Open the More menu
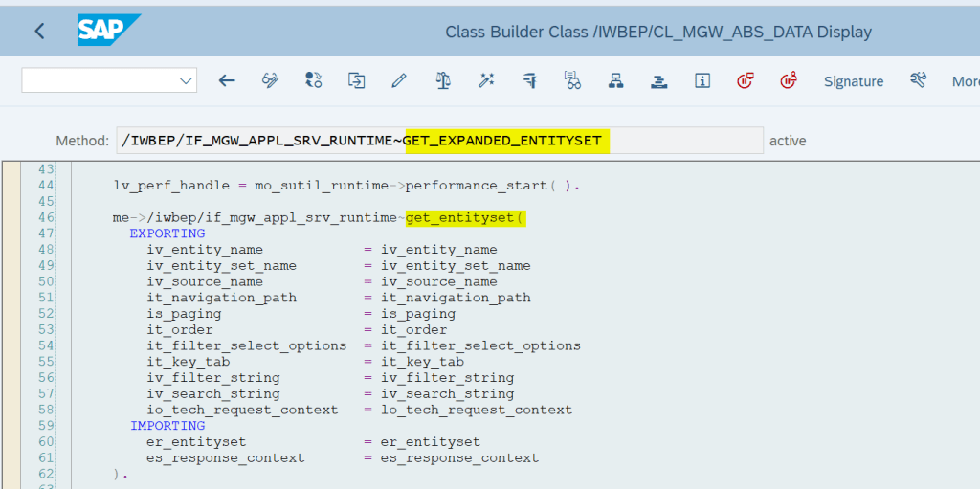980x489 pixels. pos(966,81)
